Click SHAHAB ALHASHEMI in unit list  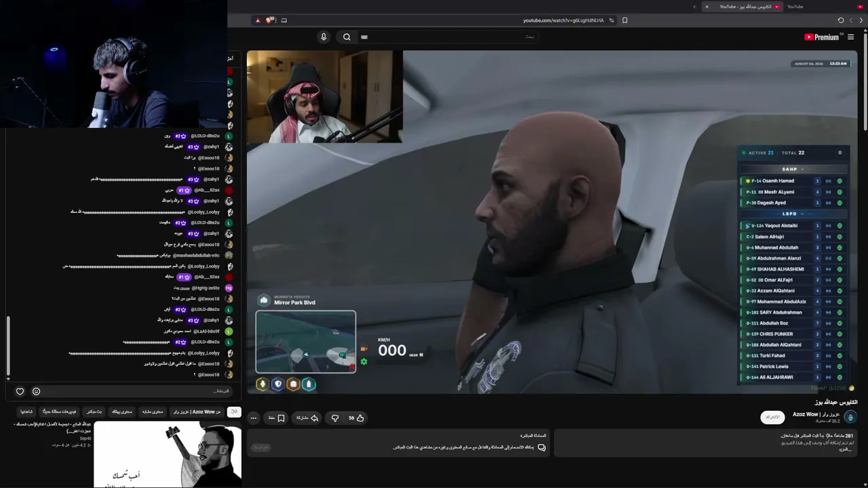(781, 269)
